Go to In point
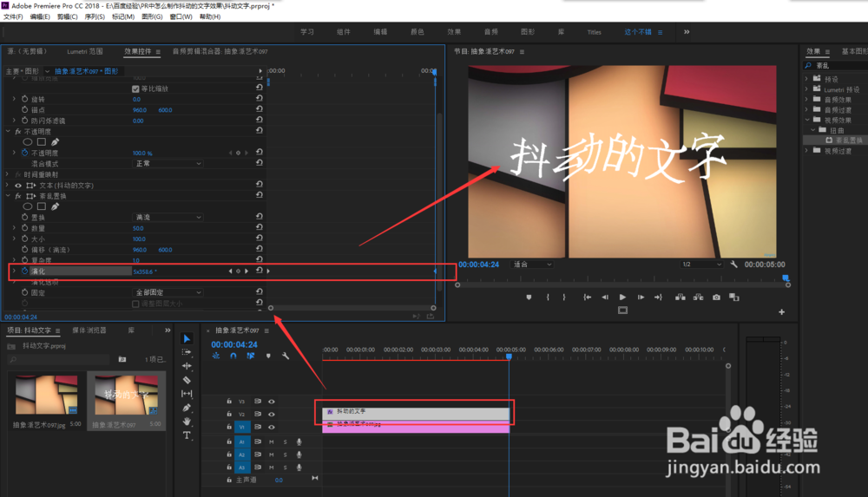Image resolution: width=868 pixels, height=497 pixels. (588, 298)
